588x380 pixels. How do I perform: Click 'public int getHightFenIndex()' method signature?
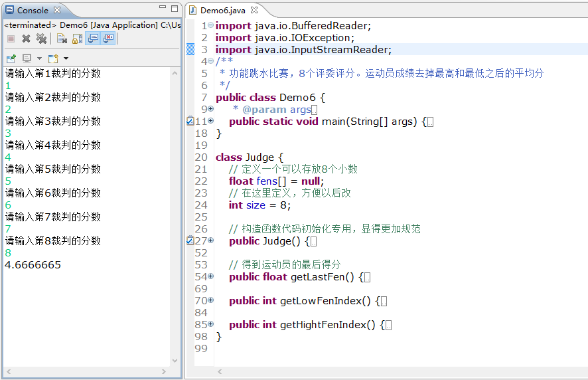pos(302,324)
